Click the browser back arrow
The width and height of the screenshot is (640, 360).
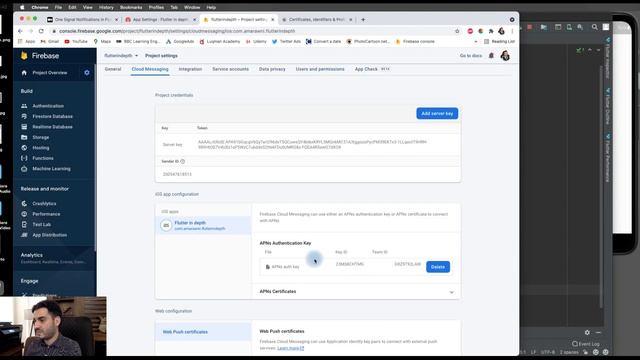[x=20, y=31]
